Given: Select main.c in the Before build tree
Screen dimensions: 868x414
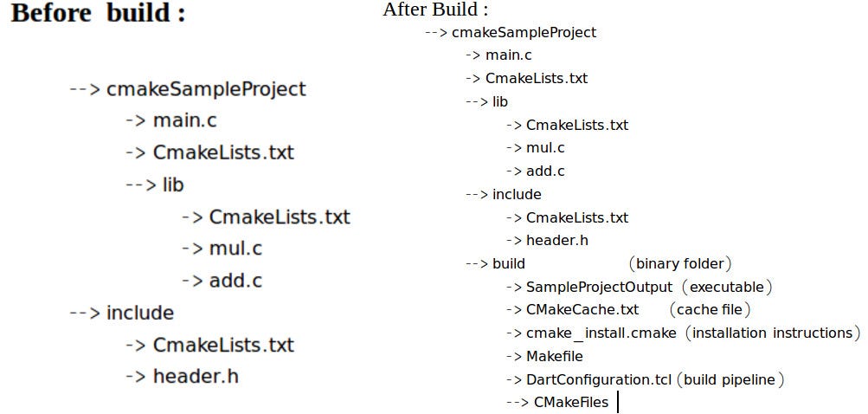Looking at the screenshot, I should [x=185, y=120].
